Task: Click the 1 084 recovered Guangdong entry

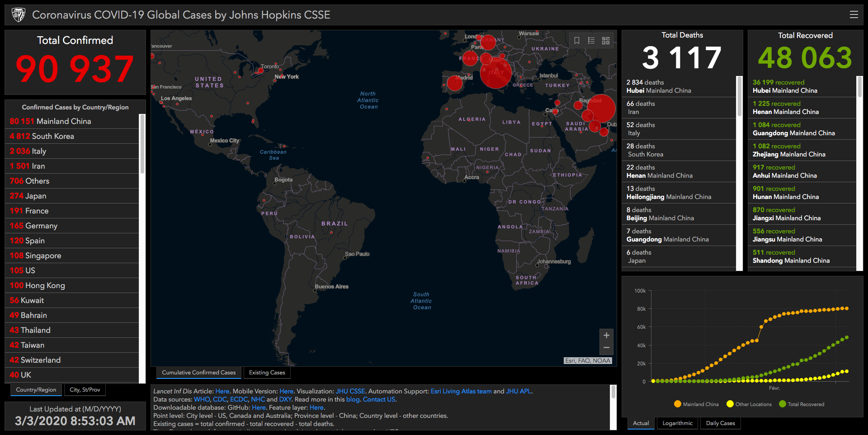Action: (x=802, y=129)
